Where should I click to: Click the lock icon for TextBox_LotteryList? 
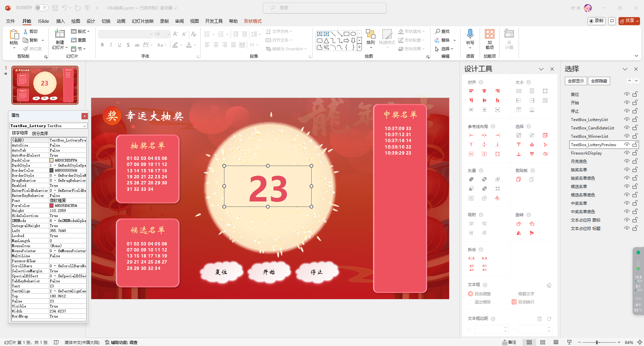click(635, 119)
